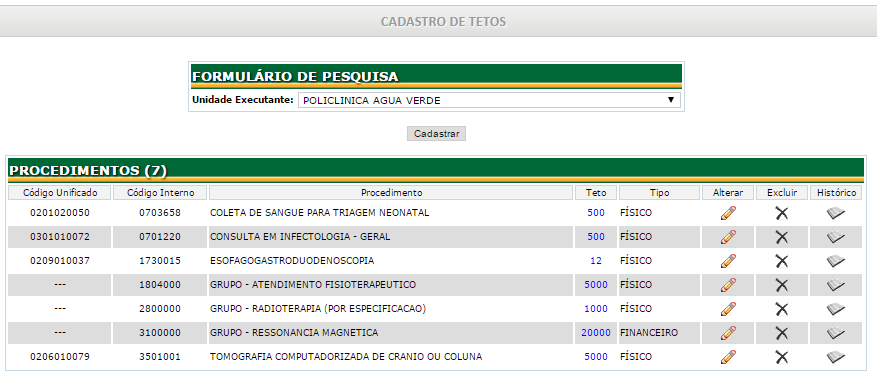Click teto value 5000 for ATENDIMENTO FISIOTERAPEUTICO
Screen dimensions: 877x378
tap(596, 285)
